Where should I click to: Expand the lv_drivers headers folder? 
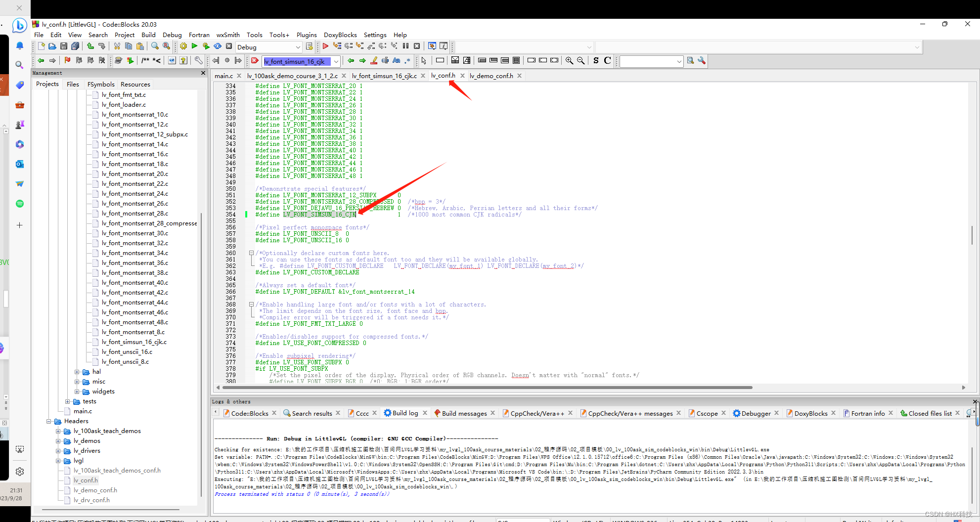58,451
